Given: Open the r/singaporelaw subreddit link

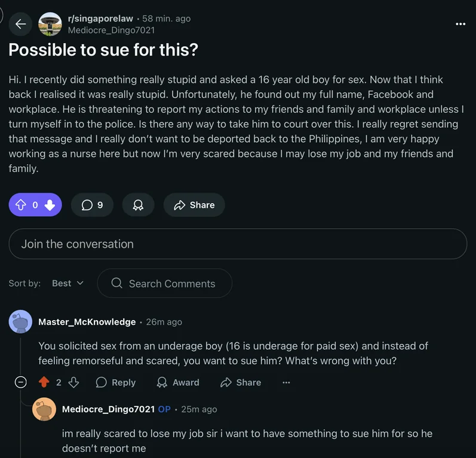Looking at the screenshot, I should tap(100, 19).
